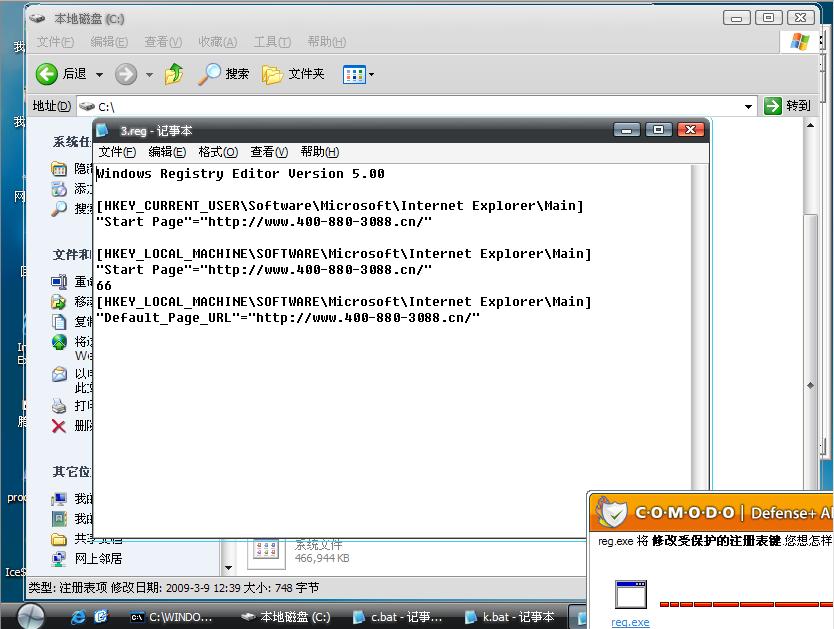
Task: Click the My Documents icon under other places
Action: click(59, 518)
